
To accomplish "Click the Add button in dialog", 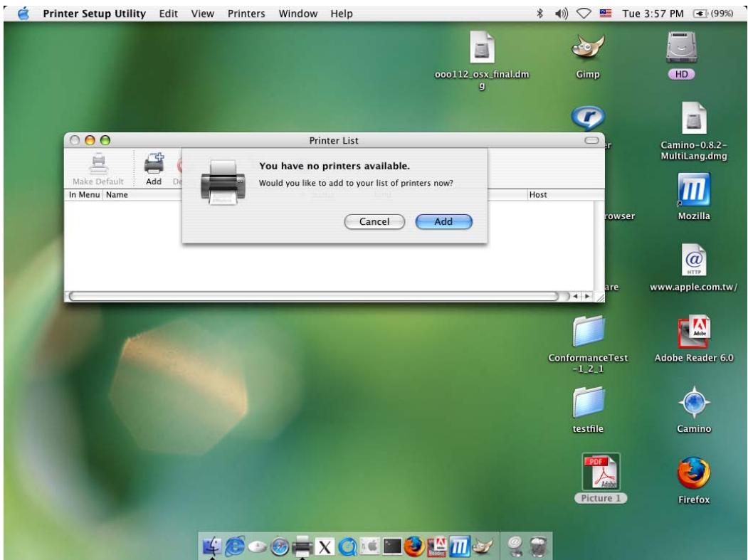I will point(443,221).
